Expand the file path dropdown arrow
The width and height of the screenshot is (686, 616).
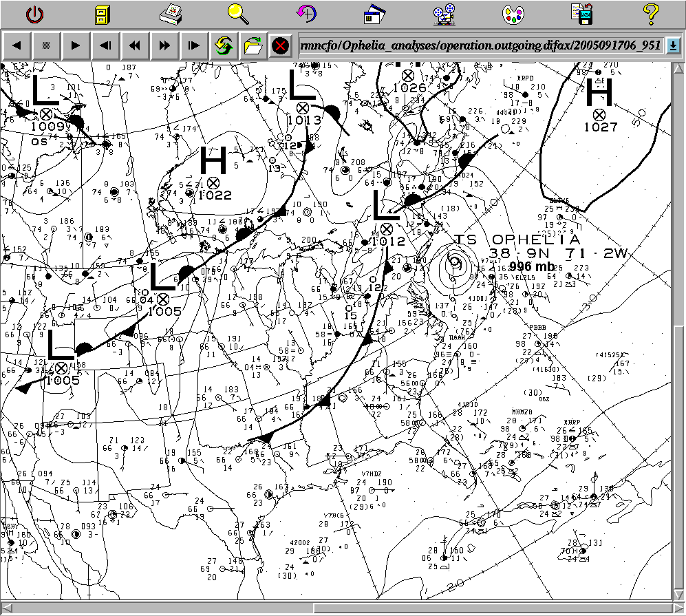click(673, 46)
